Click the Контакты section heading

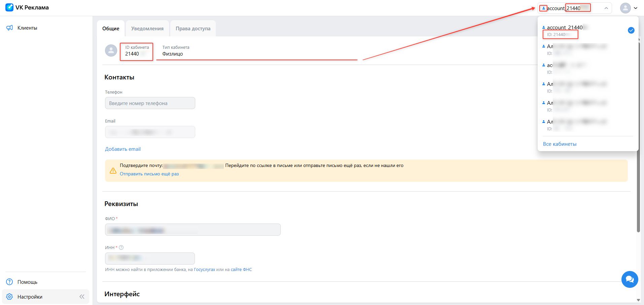pyautogui.click(x=119, y=77)
